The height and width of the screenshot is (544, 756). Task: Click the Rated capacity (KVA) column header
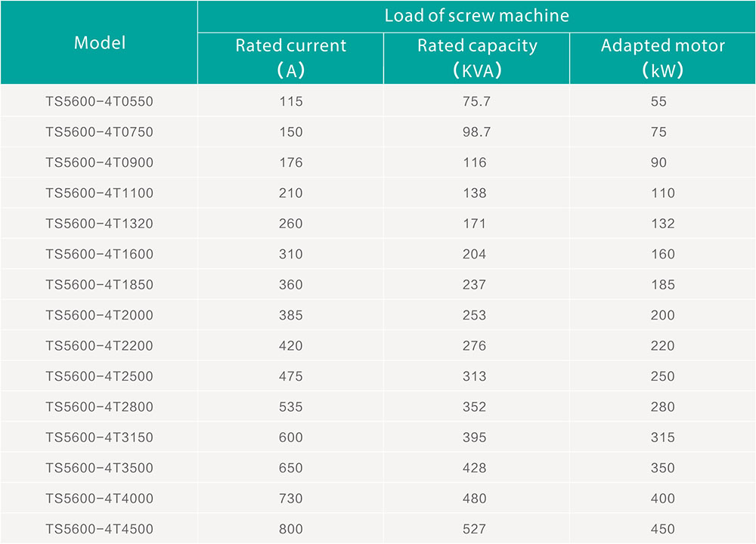[476, 57]
